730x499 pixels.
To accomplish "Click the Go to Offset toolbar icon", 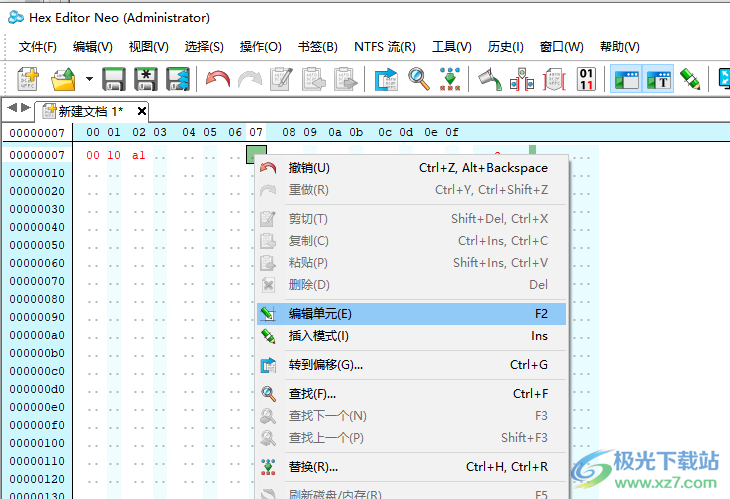I will (386, 79).
